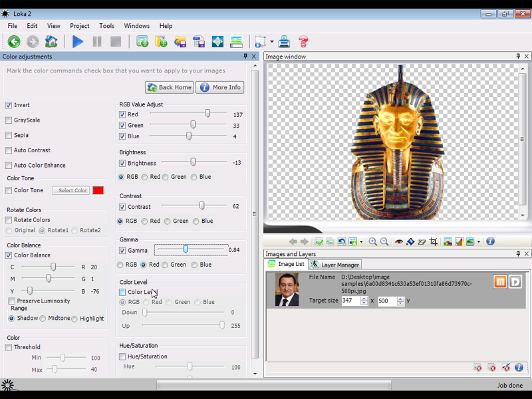Start processing with the blue Play button

pos(78,42)
